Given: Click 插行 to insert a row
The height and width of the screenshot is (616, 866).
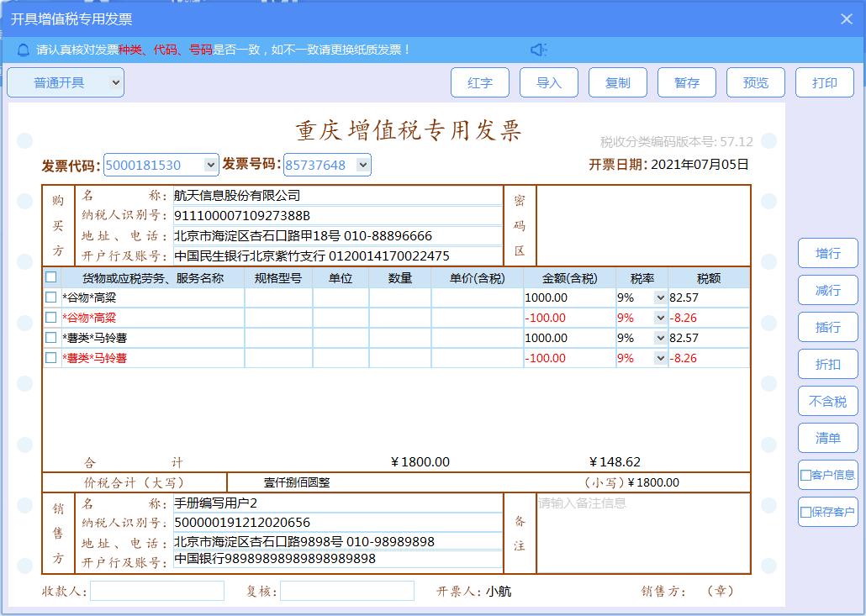Looking at the screenshot, I should click(x=827, y=327).
